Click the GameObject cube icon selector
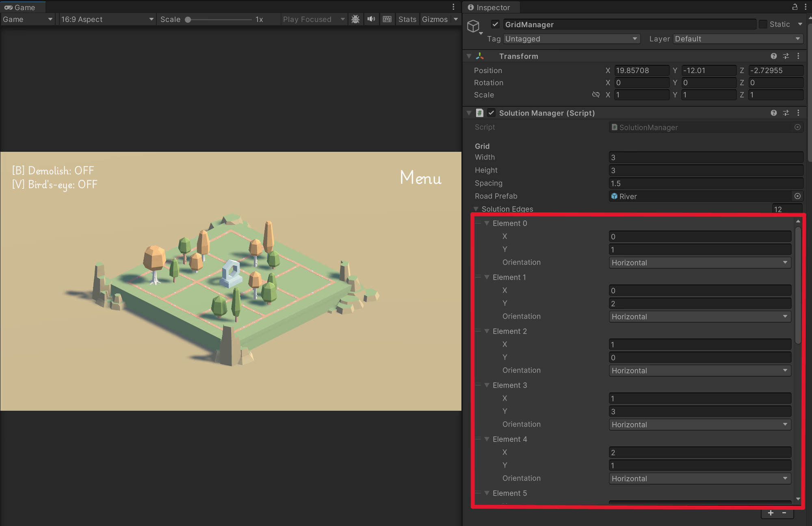Screen dimensions: 812x526 coord(474,26)
